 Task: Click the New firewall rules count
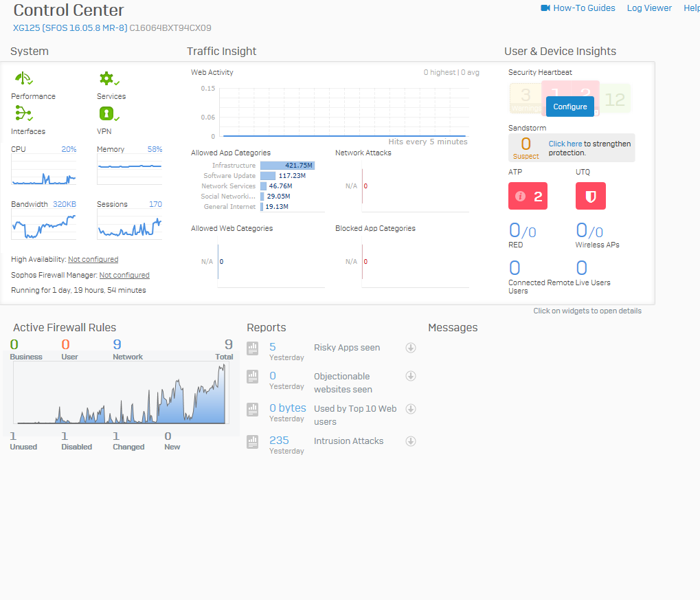click(168, 436)
